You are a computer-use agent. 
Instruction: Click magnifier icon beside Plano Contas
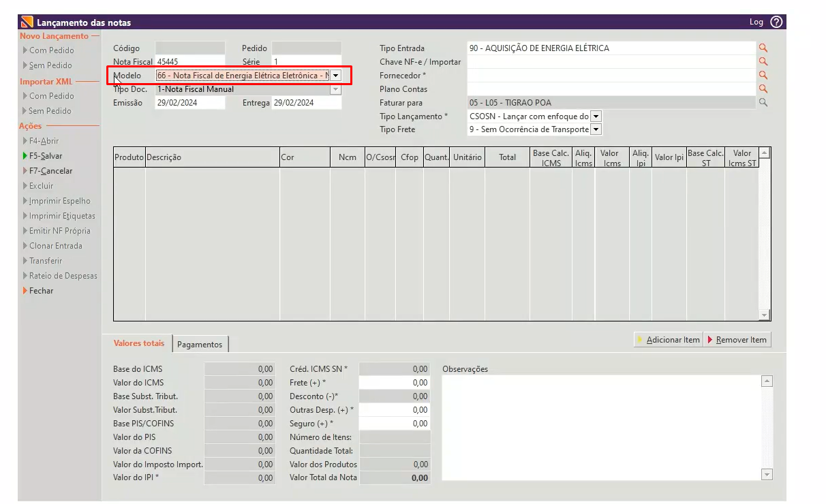tap(763, 89)
